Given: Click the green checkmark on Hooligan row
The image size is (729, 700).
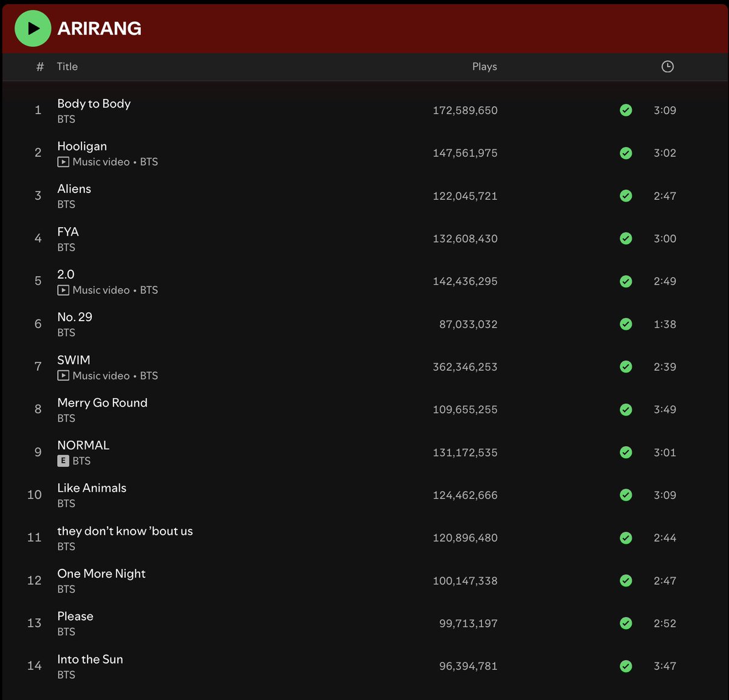Looking at the screenshot, I should pyautogui.click(x=626, y=153).
